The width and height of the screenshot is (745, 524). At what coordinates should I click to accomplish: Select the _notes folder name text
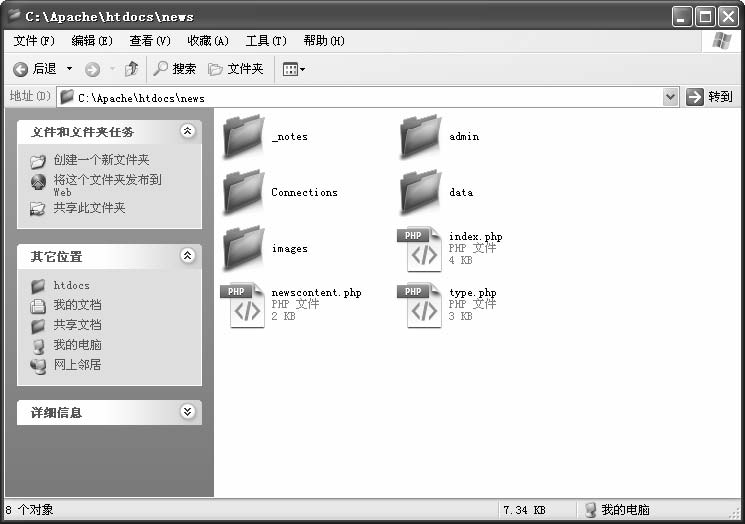[290, 137]
